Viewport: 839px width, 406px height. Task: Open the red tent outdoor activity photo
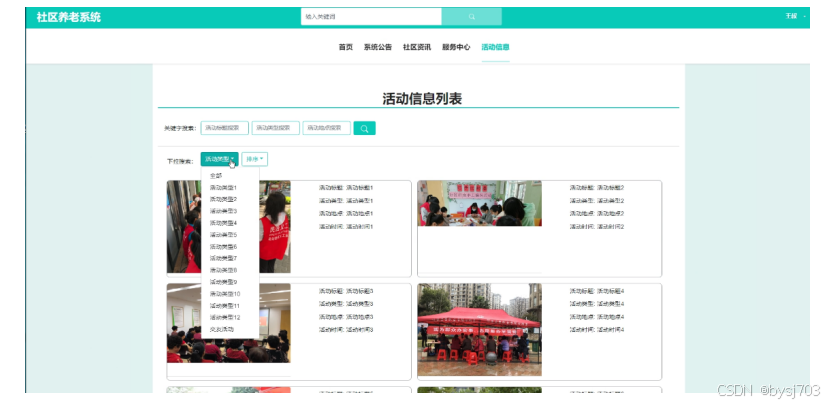[479, 330]
